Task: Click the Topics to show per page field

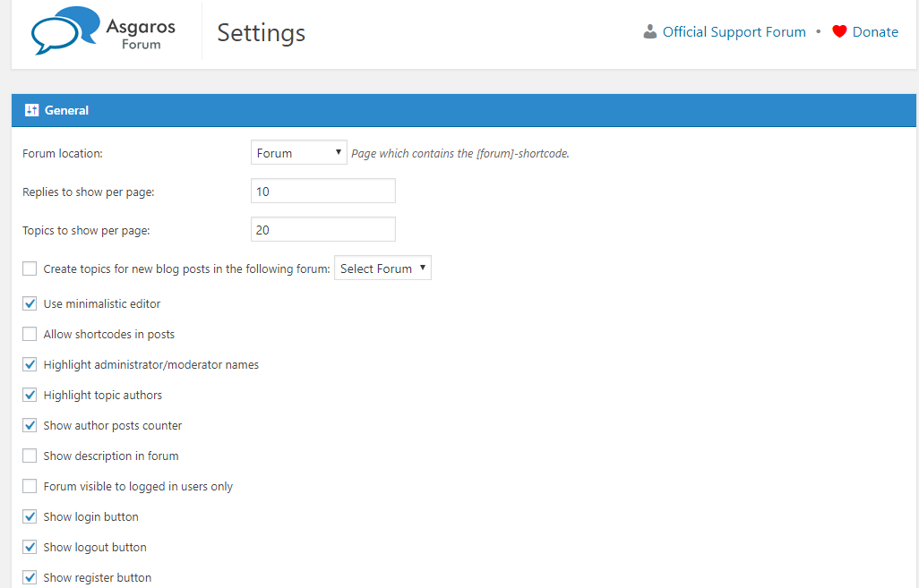Action: 322,230
